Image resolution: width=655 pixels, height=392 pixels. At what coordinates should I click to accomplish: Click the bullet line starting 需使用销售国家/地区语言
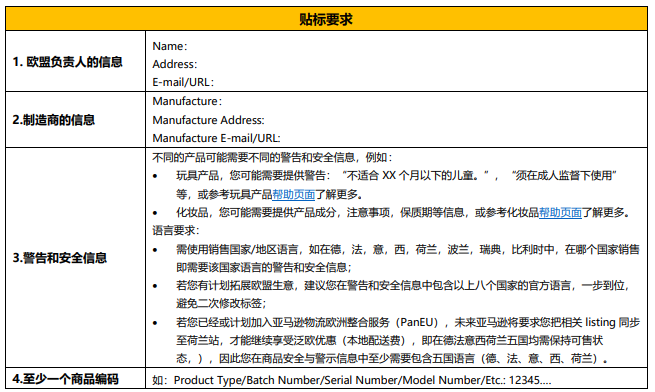click(x=408, y=249)
